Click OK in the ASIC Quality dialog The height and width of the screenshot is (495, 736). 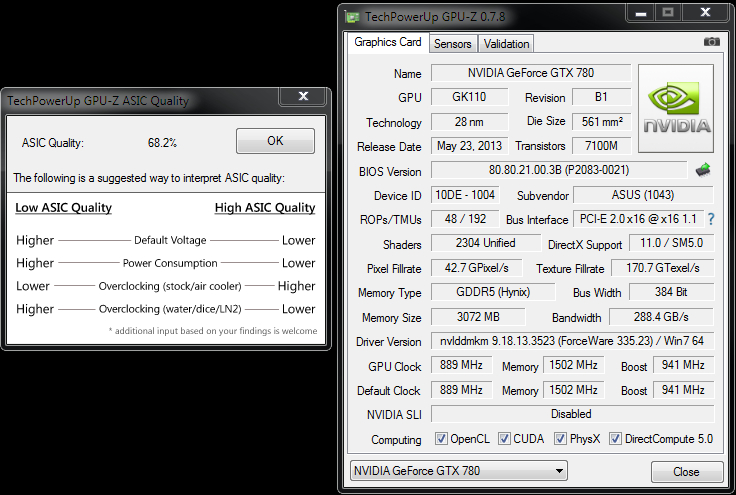[x=276, y=141]
